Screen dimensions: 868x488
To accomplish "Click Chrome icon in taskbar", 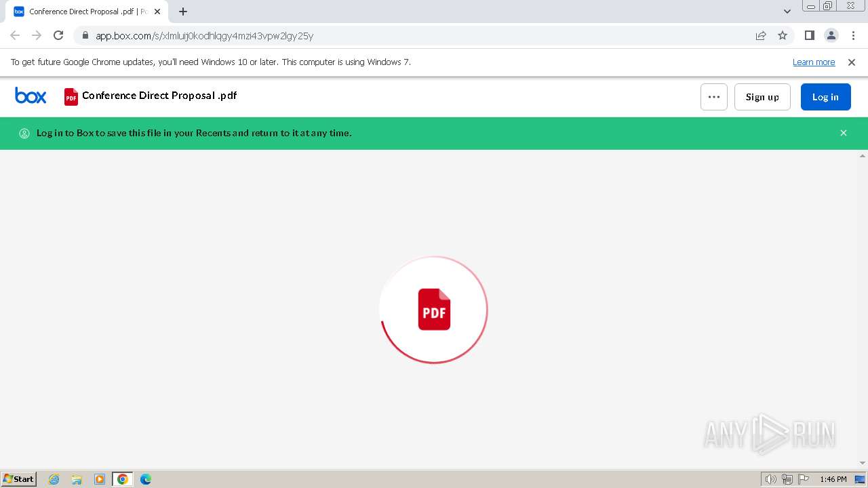I will point(123,479).
